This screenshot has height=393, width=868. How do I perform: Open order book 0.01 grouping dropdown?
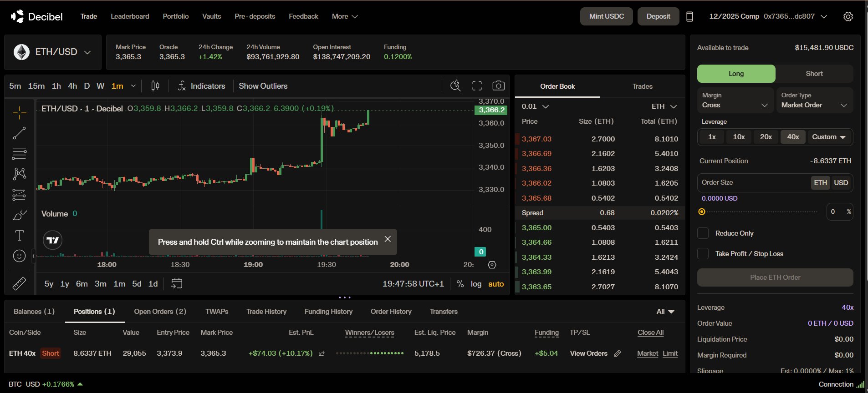pos(535,106)
